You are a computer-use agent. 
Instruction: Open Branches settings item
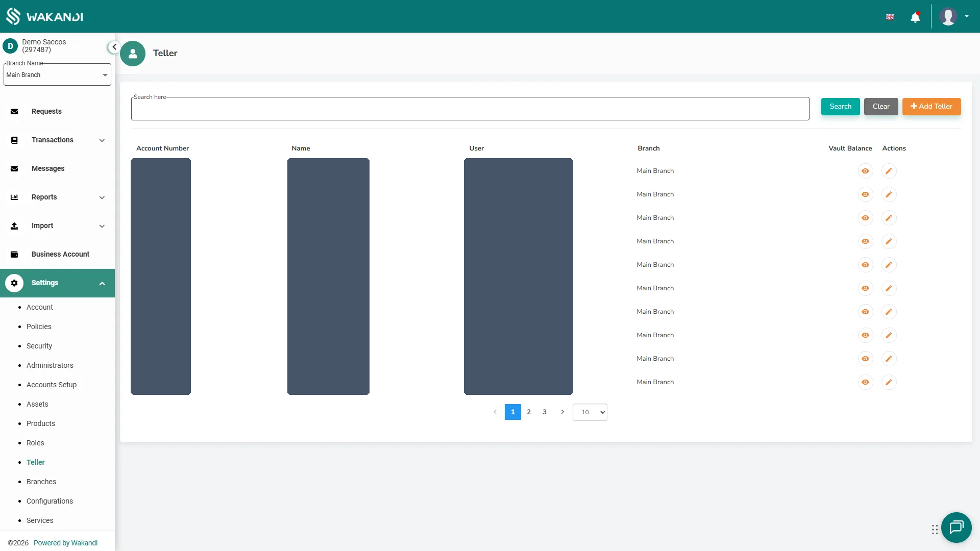41,482
